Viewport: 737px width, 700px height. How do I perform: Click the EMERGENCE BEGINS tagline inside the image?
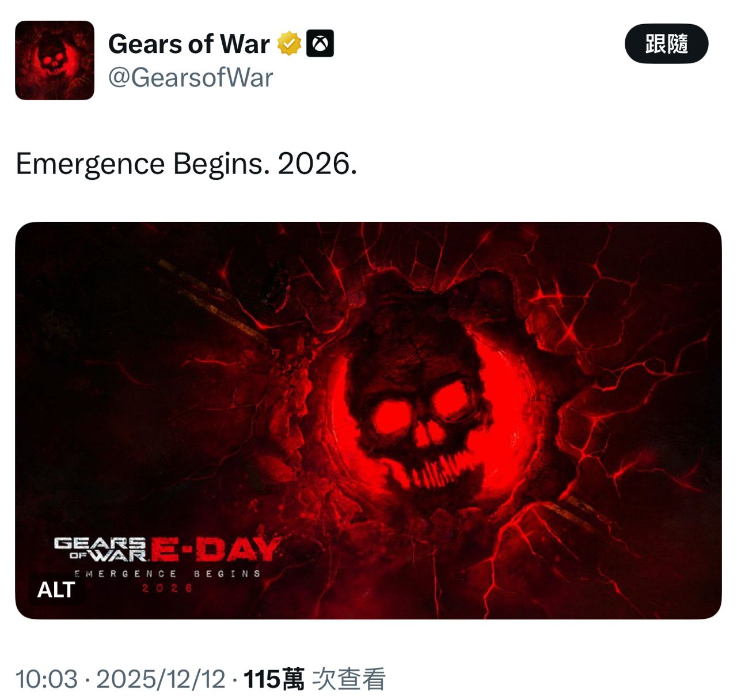pos(168,574)
